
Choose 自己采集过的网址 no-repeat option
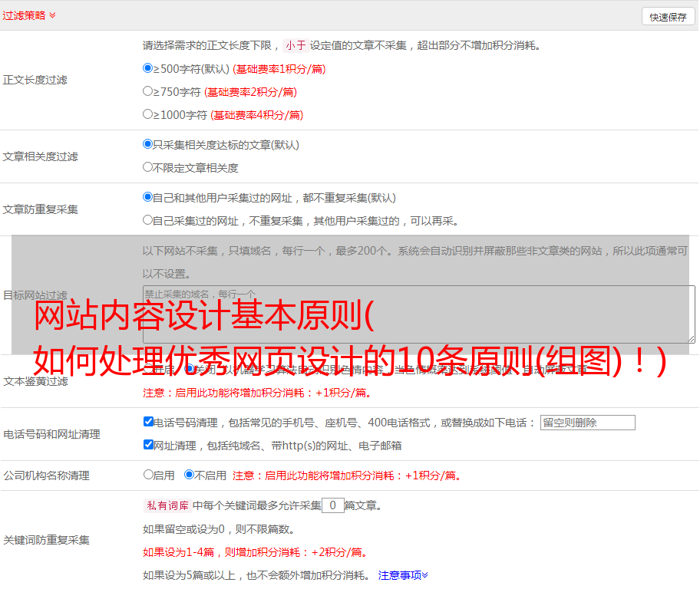[148, 220]
